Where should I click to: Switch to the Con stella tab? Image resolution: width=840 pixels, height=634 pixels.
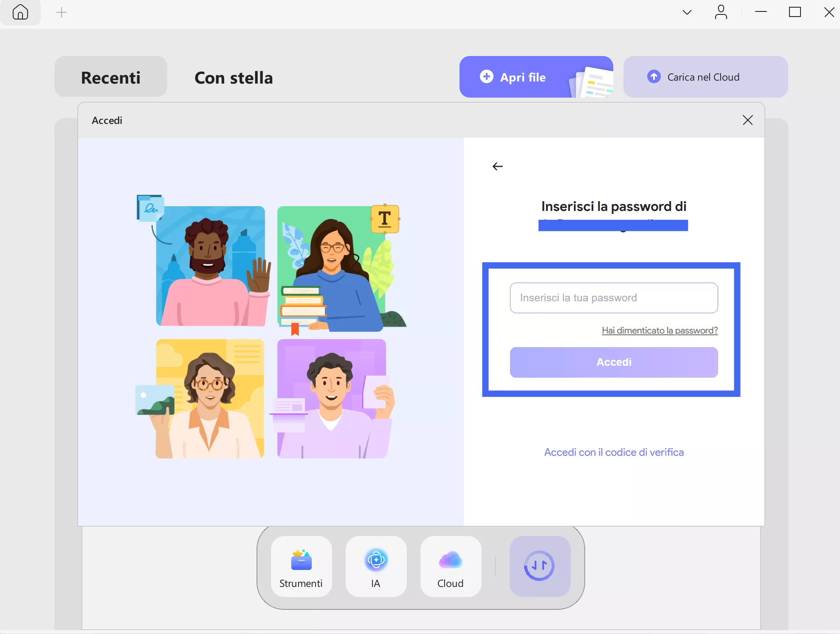[x=234, y=77]
